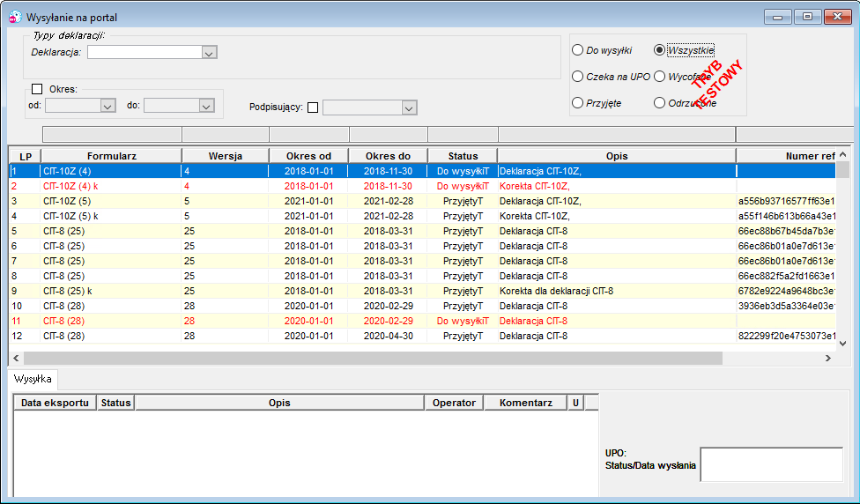The width and height of the screenshot is (860, 504).
Task: Click the Opis column header in declarations table
Action: pyautogui.click(x=617, y=156)
